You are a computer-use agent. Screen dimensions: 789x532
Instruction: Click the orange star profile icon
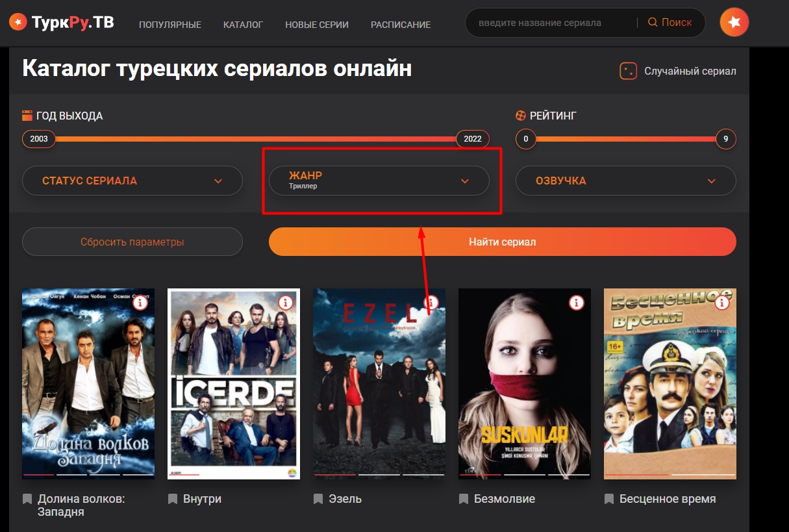pyautogui.click(x=734, y=23)
